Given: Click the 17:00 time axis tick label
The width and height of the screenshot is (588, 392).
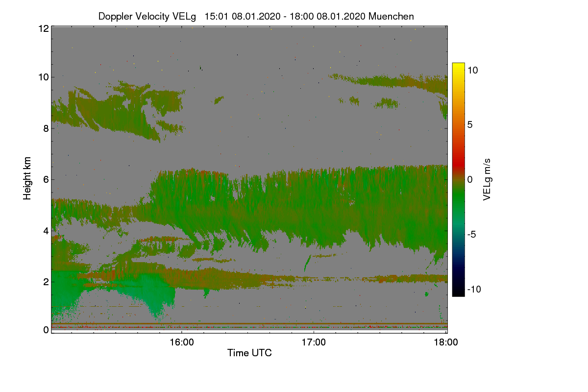Looking at the screenshot, I should 314,343.
